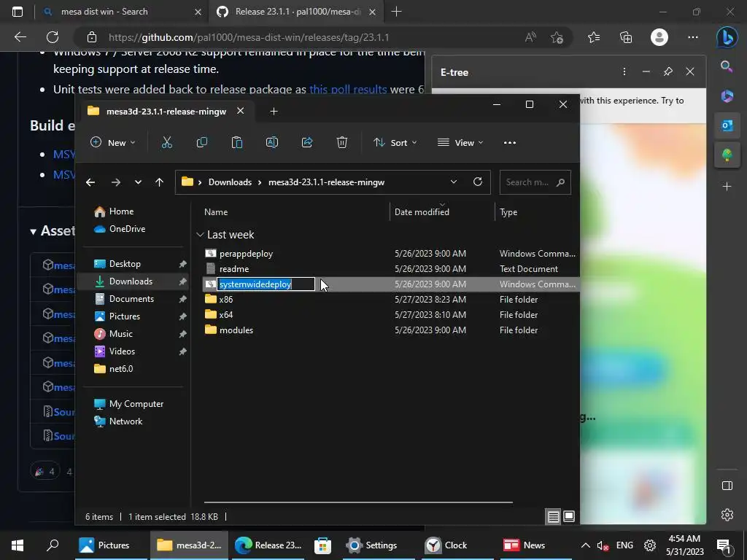Open Edge sidebar search magnifier icon
The image size is (747, 560).
coord(727,66)
